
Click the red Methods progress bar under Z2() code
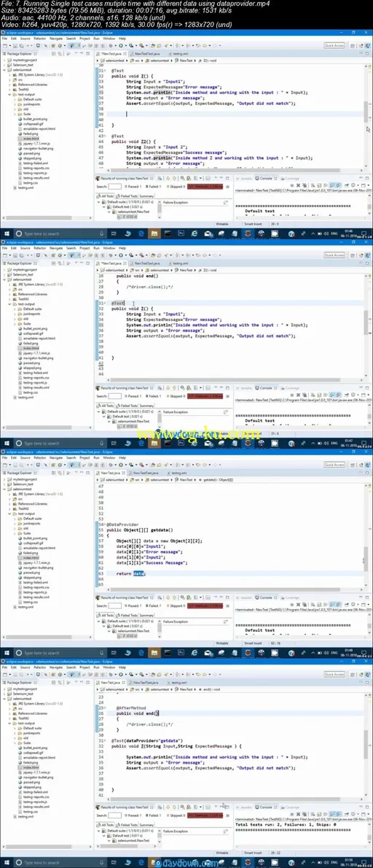[x=205, y=187]
